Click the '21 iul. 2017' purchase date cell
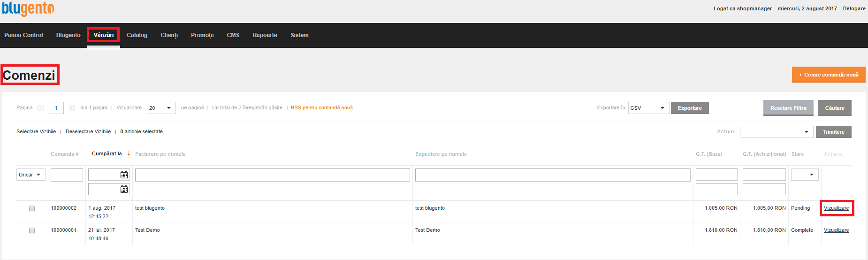Screen dimensions: 868x260 click(x=101, y=230)
